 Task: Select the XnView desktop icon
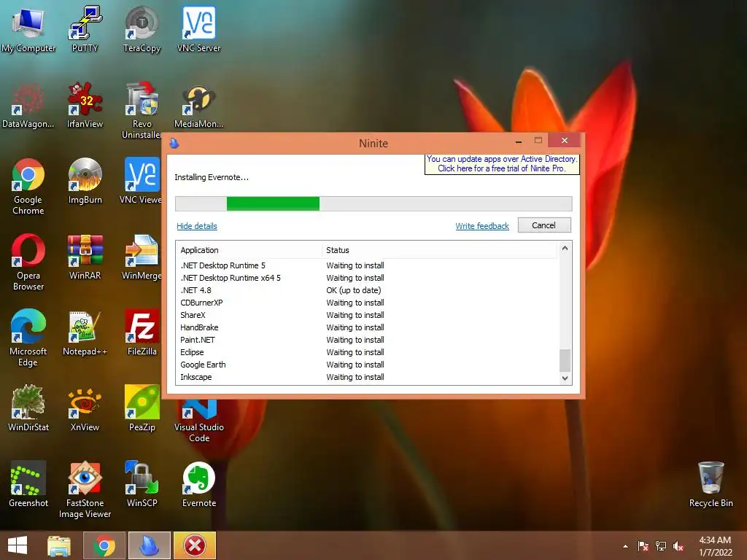(85, 408)
